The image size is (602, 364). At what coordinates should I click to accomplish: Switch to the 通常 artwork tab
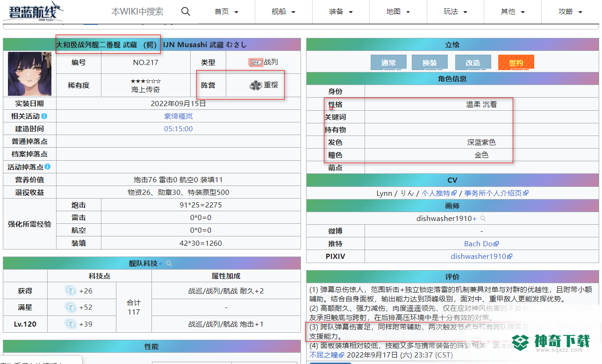coord(388,63)
